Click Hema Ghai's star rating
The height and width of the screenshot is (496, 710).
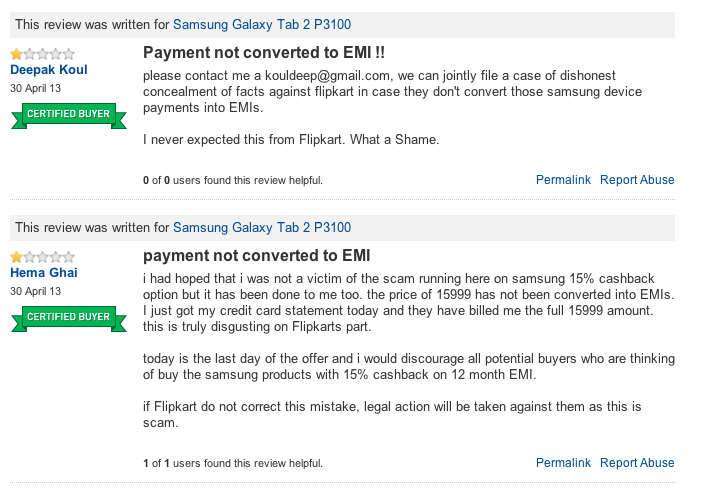click(43, 257)
